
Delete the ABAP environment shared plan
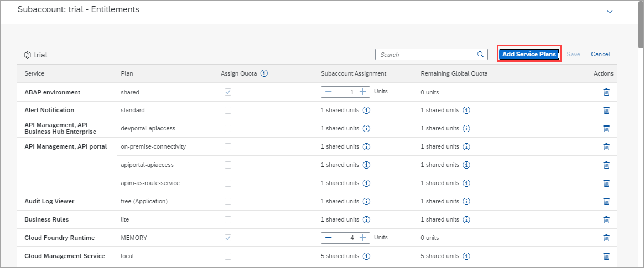[x=606, y=92]
